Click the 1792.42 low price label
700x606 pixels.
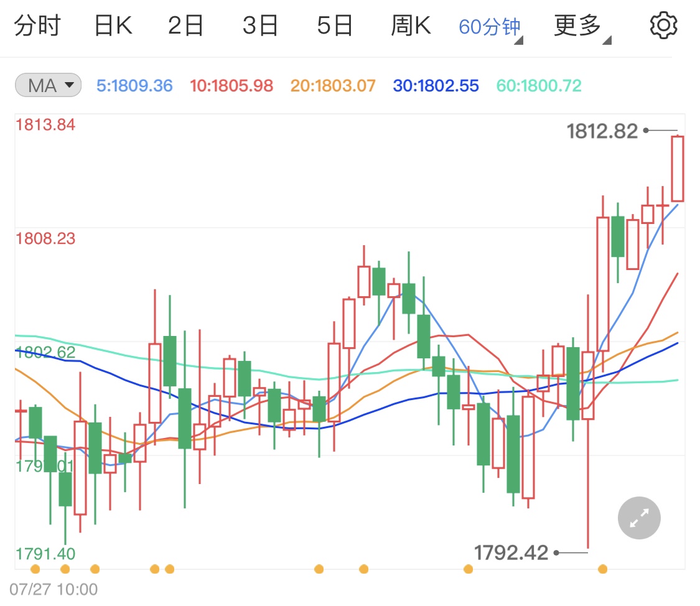[x=510, y=552]
